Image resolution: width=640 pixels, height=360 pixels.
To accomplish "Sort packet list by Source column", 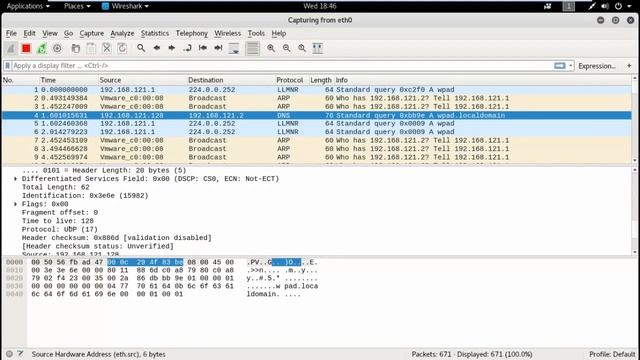I will click(142, 80).
